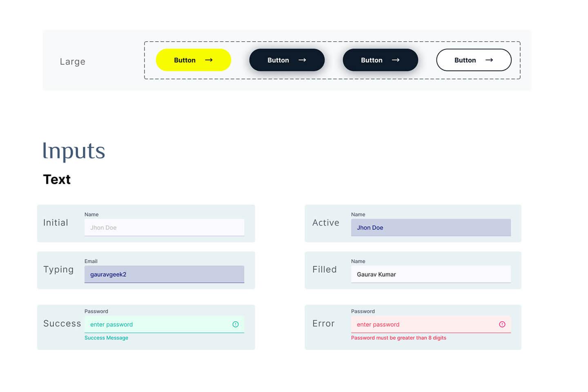Select the Email field containing gauravgeek2
588x392 pixels.
(164, 274)
